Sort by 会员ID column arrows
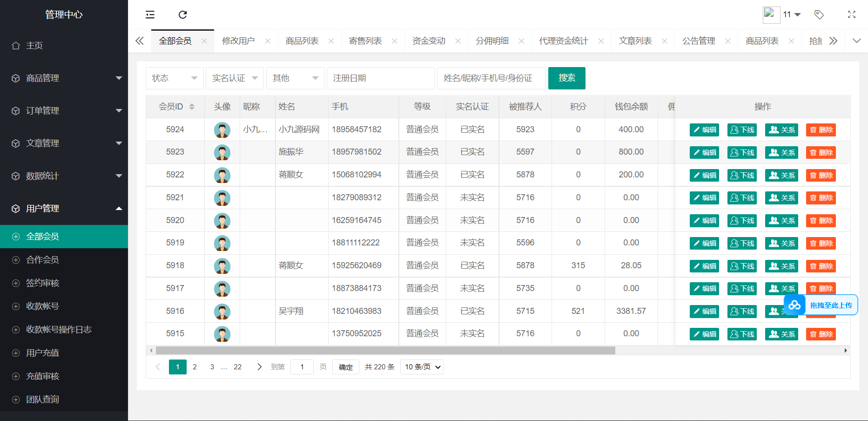868x421 pixels. click(192, 107)
